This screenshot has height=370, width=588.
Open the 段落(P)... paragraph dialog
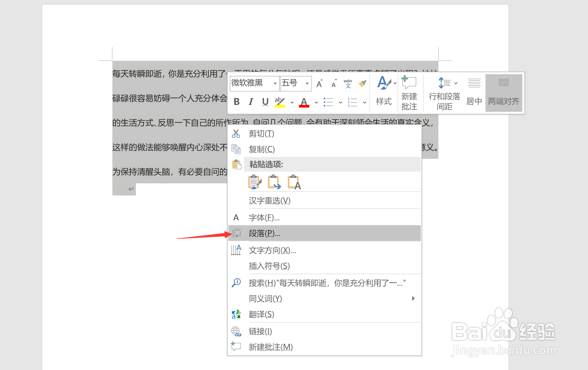pyautogui.click(x=324, y=233)
